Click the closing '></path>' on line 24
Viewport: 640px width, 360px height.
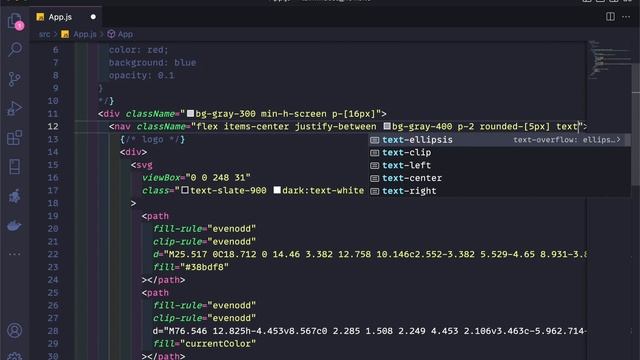(x=163, y=280)
